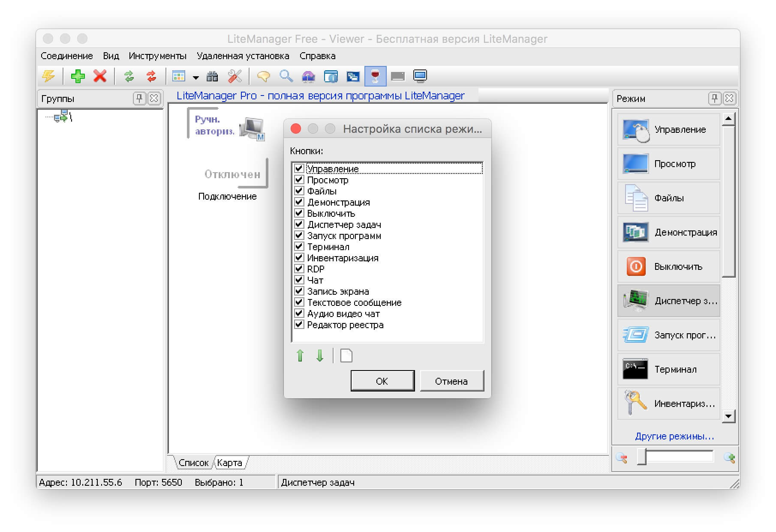The image size is (776, 532).
Task: Open the Вид menu
Action: tap(111, 56)
